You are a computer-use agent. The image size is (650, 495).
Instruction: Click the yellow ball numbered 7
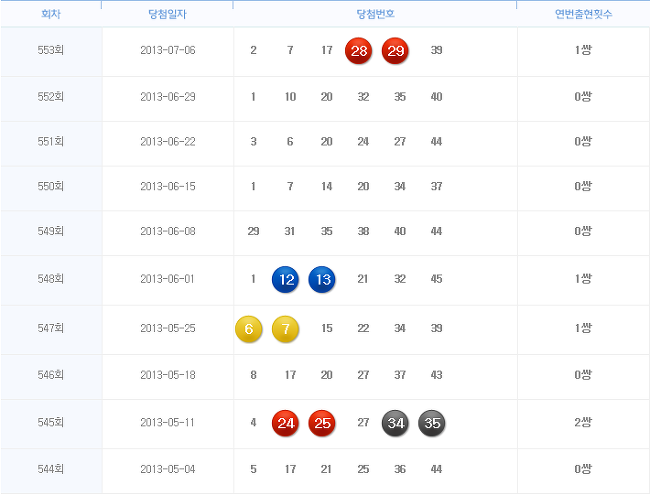[286, 329]
